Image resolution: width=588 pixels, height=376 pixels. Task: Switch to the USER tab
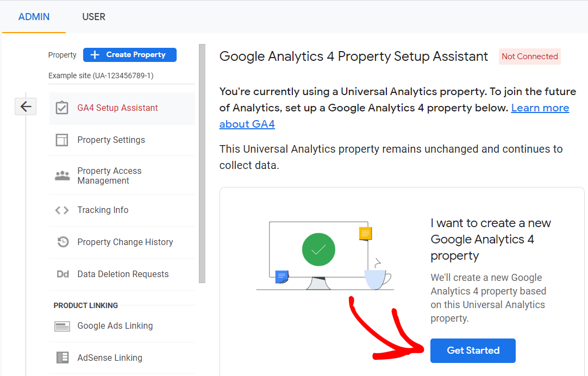93,17
